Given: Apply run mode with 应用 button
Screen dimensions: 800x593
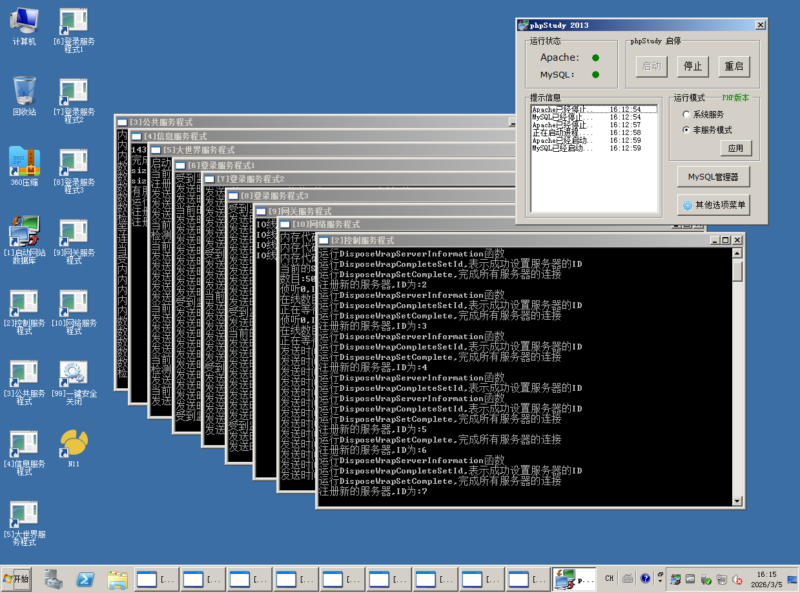Looking at the screenshot, I should (735, 148).
